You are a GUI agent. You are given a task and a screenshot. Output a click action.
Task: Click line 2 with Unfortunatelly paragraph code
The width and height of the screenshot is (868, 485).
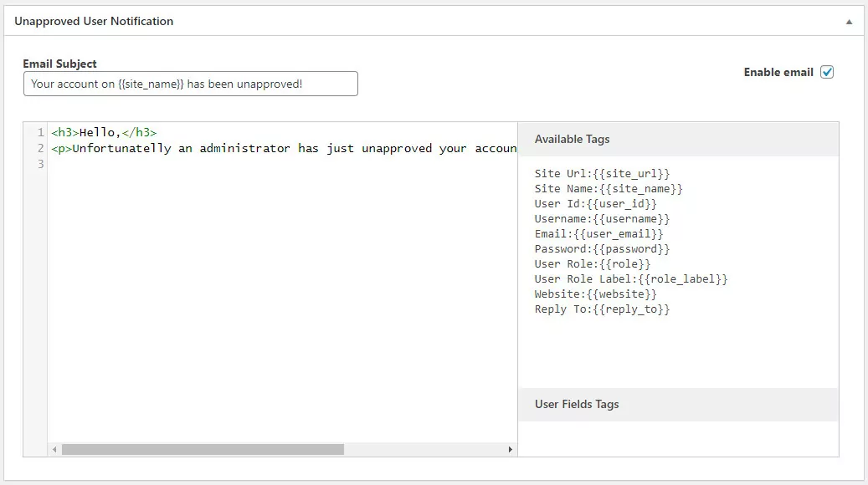(284, 148)
